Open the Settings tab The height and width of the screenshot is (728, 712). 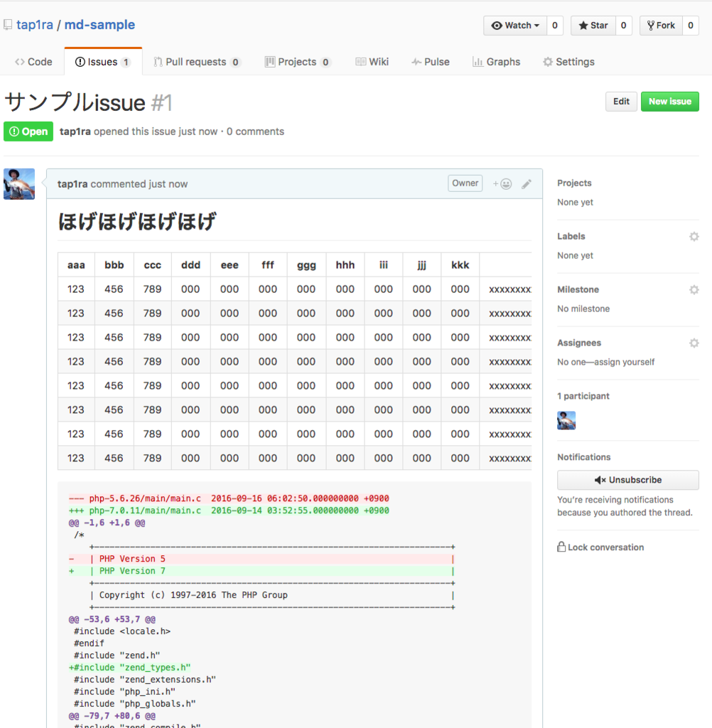click(568, 62)
